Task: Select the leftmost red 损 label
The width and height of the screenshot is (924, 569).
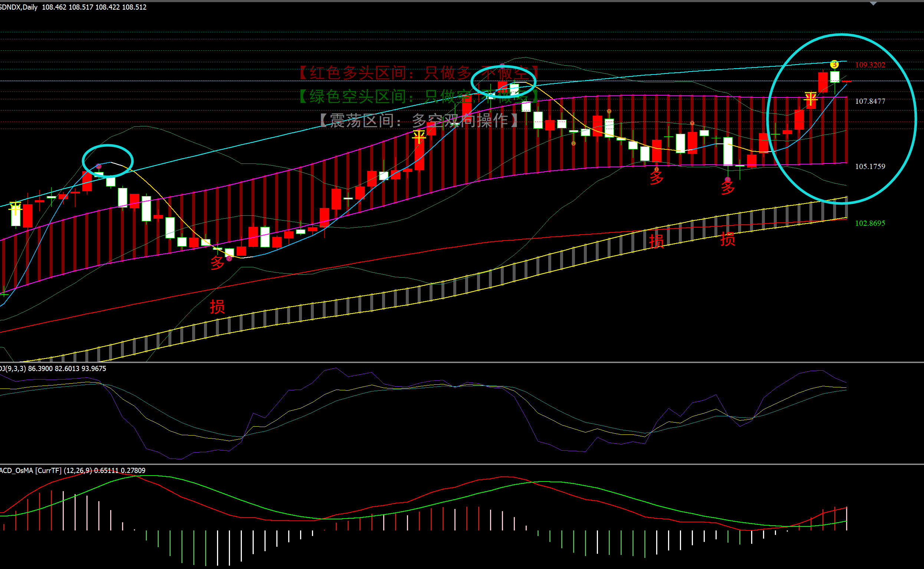Action: coord(217,307)
